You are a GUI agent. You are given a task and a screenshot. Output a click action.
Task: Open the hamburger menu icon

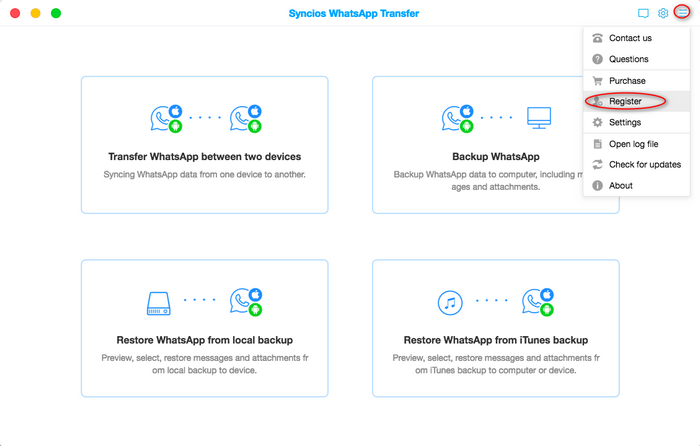click(x=682, y=13)
